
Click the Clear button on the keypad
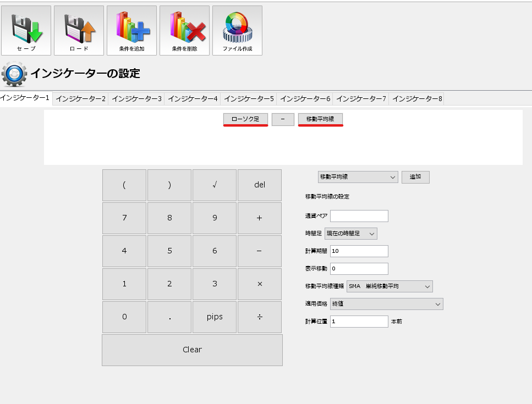(x=191, y=350)
